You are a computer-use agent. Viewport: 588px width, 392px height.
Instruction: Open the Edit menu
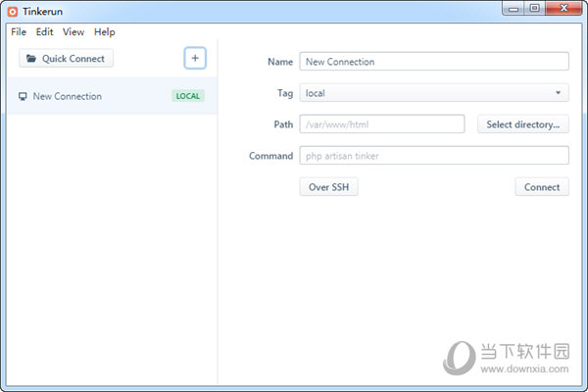click(x=44, y=32)
